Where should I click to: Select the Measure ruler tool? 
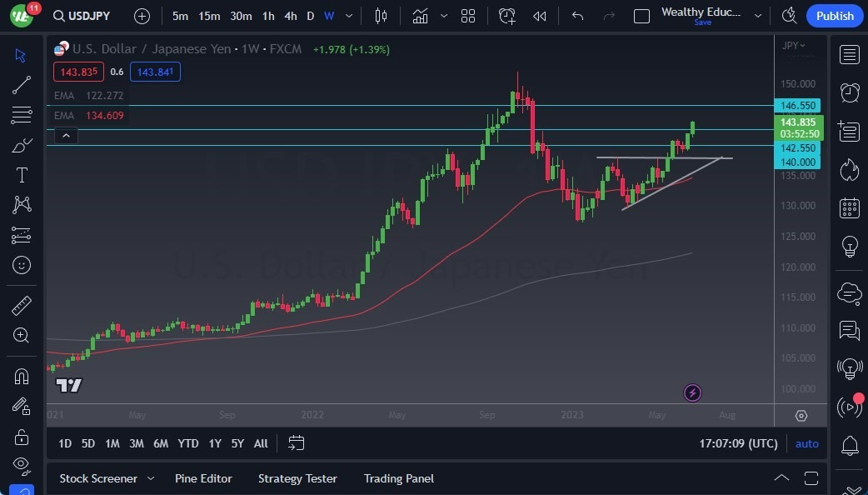(21, 306)
